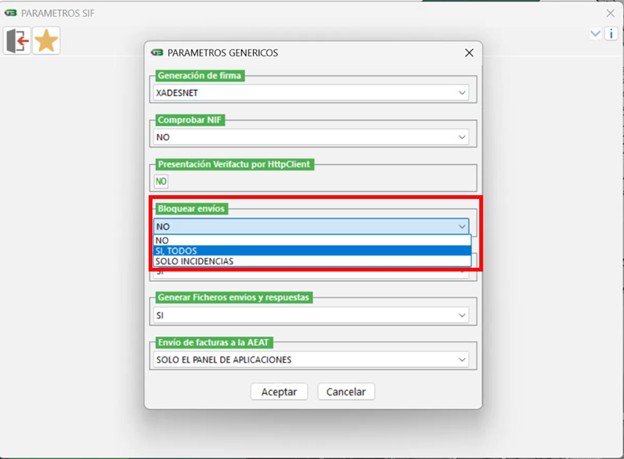Close the PARAMETROS SIF window
This screenshot has height=459, width=624.
(x=610, y=14)
